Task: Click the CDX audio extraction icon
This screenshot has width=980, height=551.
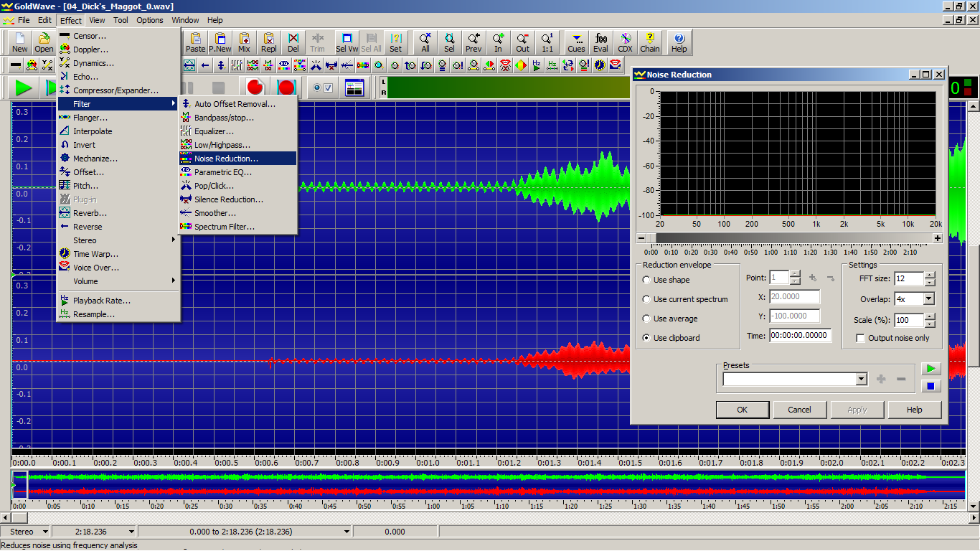Action: 625,42
